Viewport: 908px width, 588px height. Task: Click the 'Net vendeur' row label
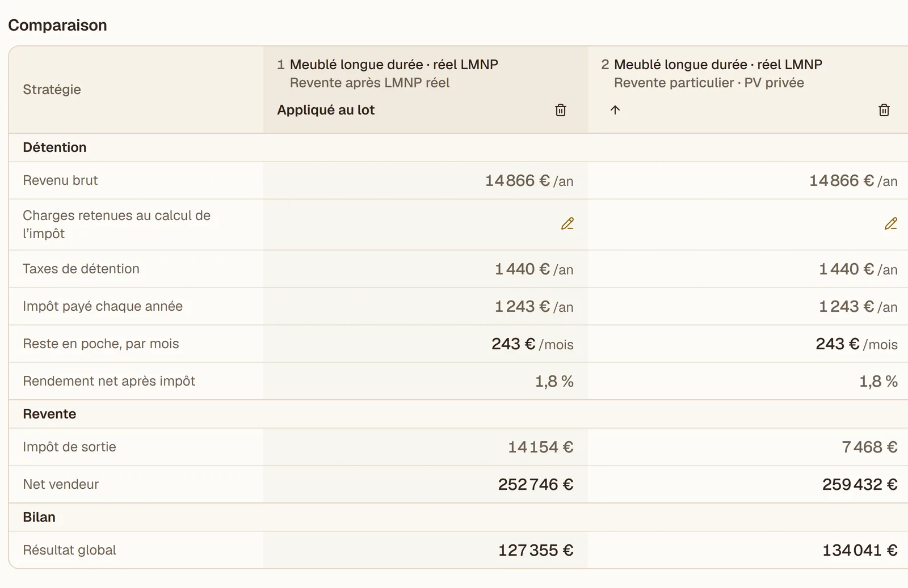[x=61, y=484]
